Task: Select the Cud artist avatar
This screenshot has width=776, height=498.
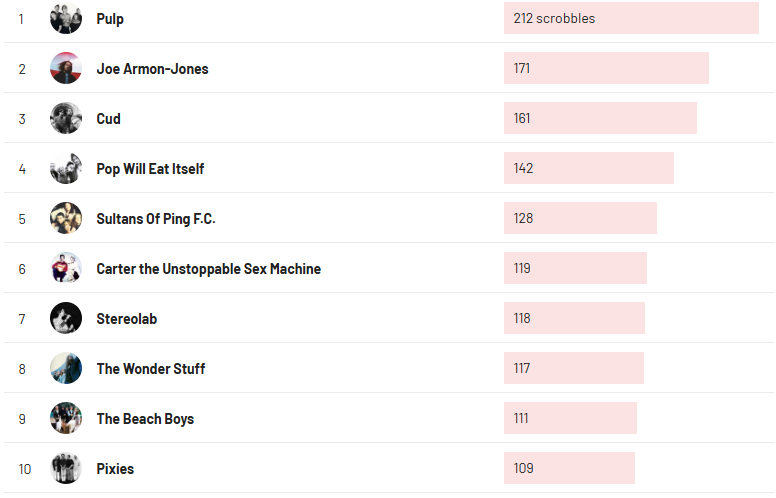Action: point(66,118)
